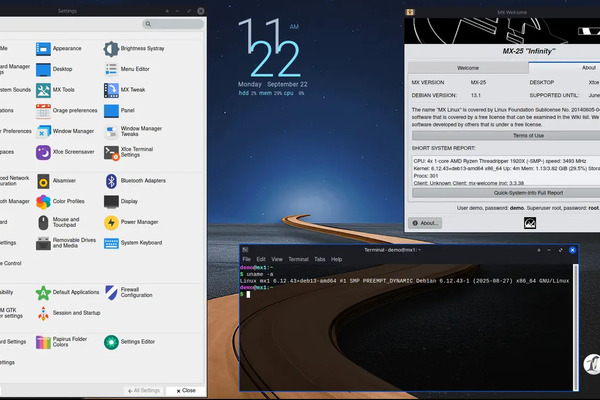This screenshot has height=400, width=600.
Task: Click Quick-System-Info Full Report button
Action: (x=506, y=193)
